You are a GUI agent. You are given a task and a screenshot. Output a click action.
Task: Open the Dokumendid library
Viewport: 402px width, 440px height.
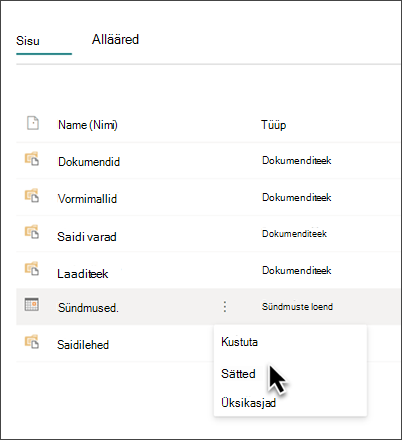coord(89,162)
